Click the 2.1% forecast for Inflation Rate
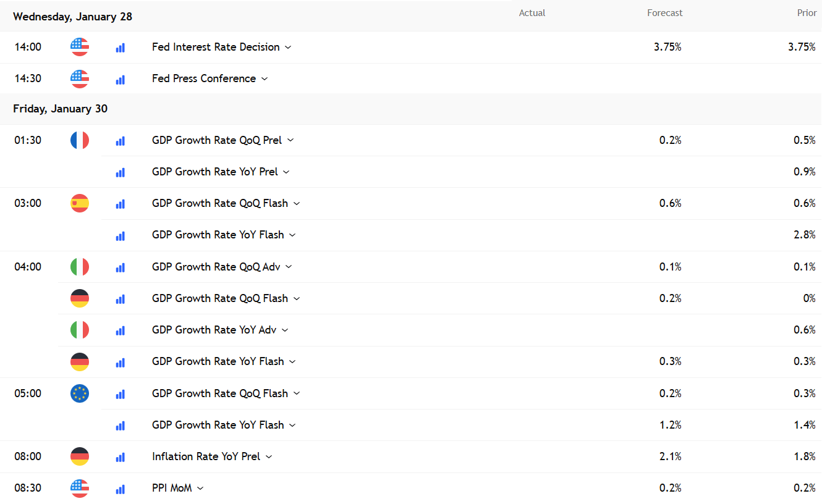The image size is (822, 504). coord(670,456)
